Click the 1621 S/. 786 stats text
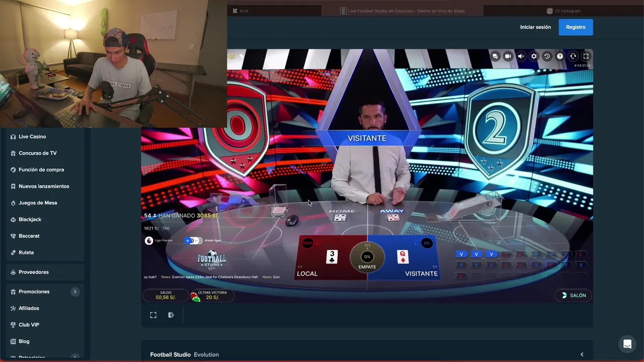Viewport: 644px width, 362px height. (x=157, y=228)
